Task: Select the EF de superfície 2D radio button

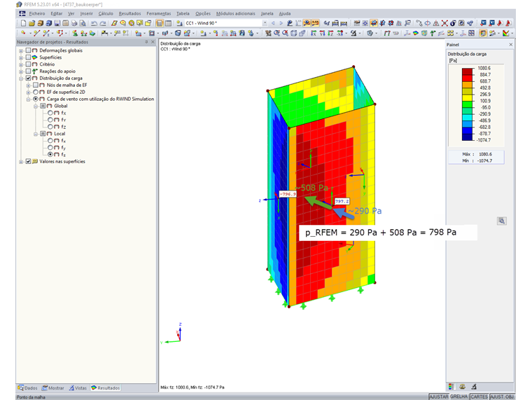Action: (x=36, y=92)
